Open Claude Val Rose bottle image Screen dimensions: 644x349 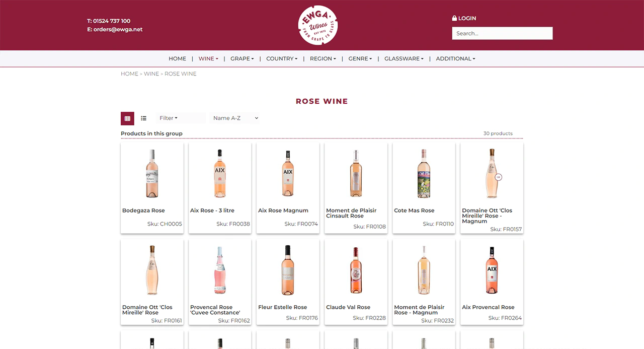point(356,270)
